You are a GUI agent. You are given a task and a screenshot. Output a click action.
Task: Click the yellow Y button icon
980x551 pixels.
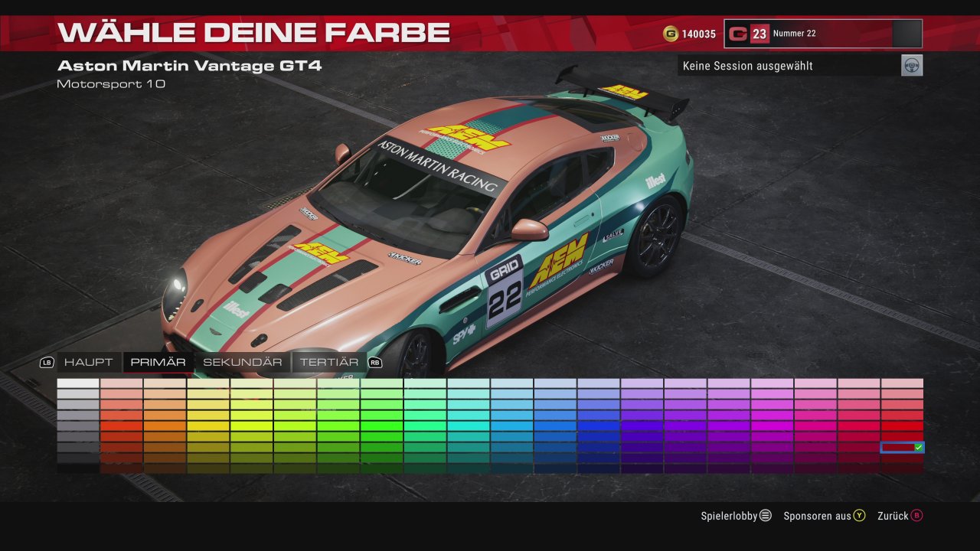859,516
